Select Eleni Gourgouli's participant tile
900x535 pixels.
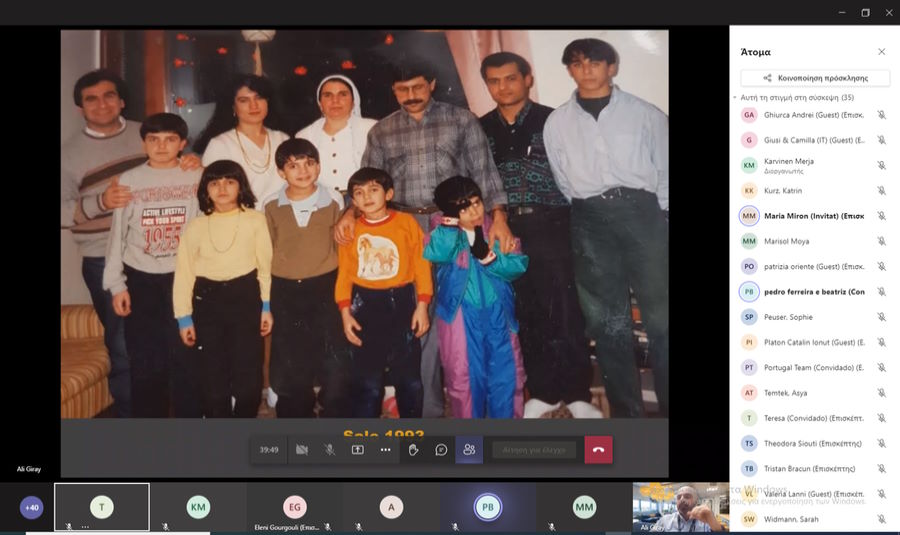294,508
